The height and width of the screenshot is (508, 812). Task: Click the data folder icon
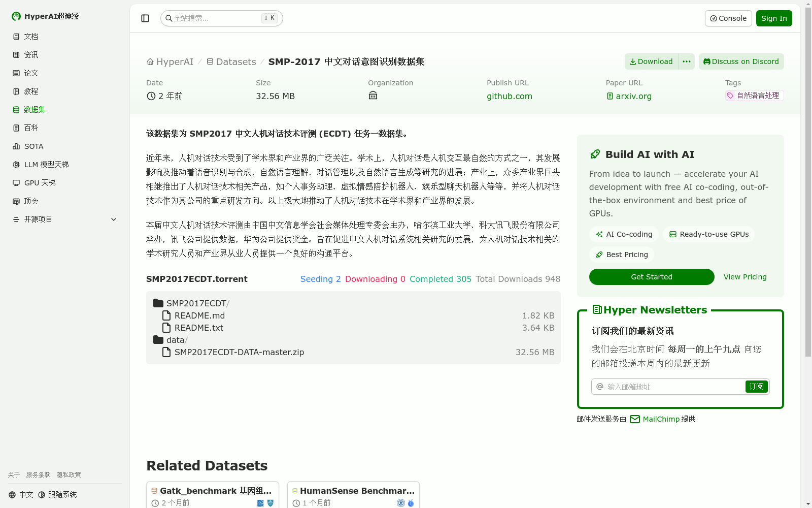pyautogui.click(x=158, y=340)
